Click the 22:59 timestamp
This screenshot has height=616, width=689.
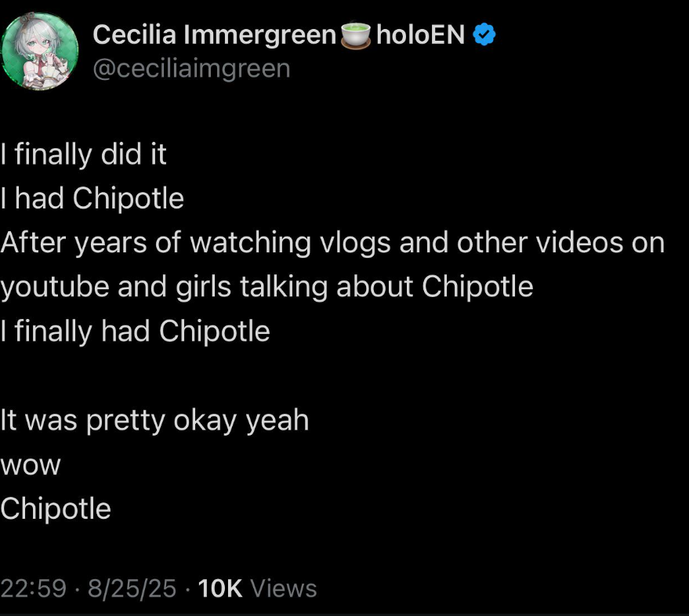tap(34, 589)
